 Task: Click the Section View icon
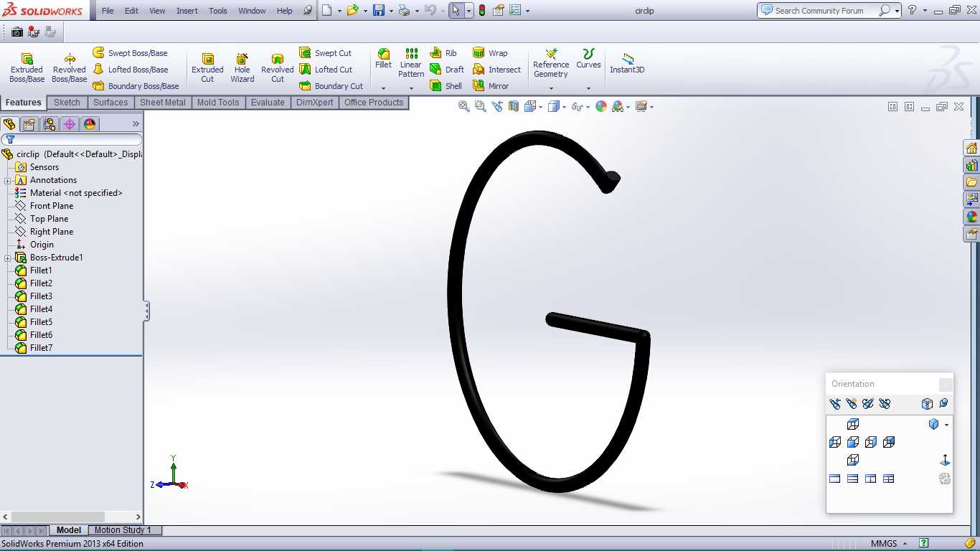click(x=514, y=106)
